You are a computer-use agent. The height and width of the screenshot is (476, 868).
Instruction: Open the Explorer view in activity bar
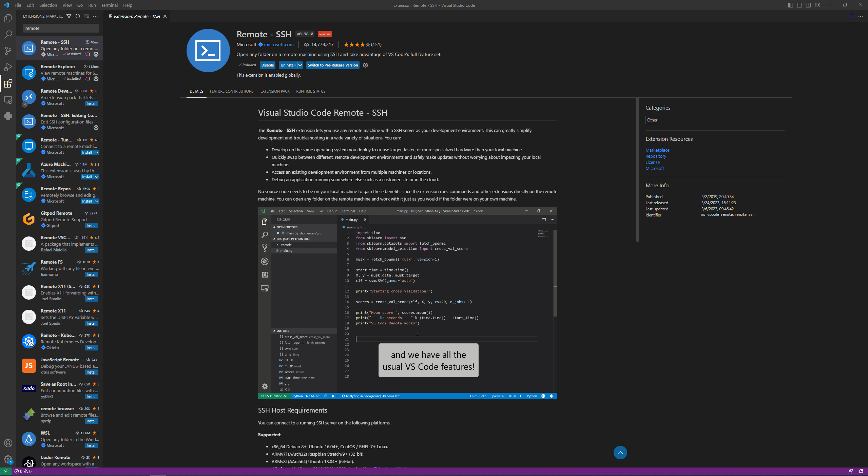(x=8, y=18)
